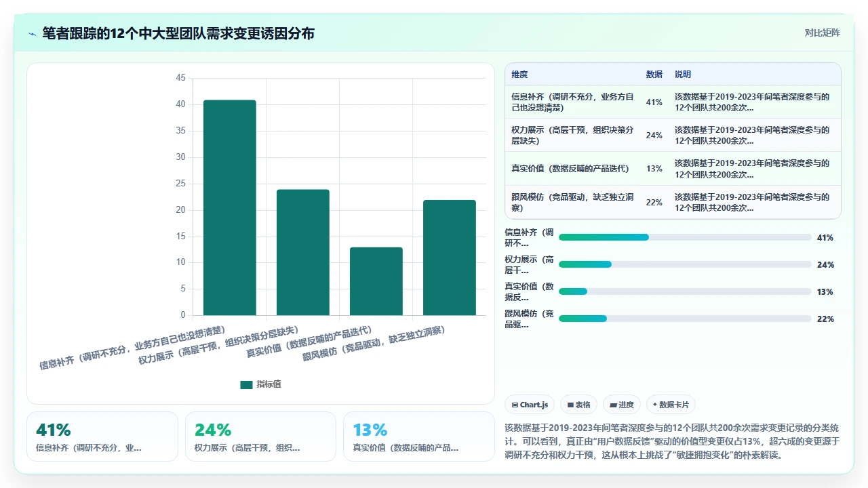Viewport: 868px width, 488px height.
Task: Open the 对比矩阵 label at top right
Action: (x=822, y=33)
